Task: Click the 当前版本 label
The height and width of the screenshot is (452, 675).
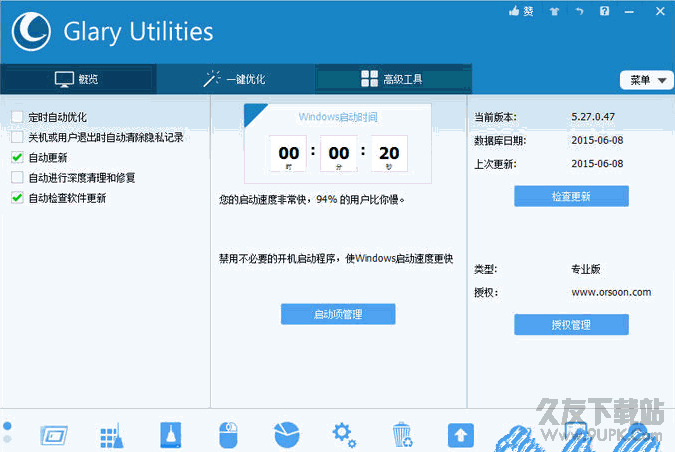Action: click(x=495, y=117)
